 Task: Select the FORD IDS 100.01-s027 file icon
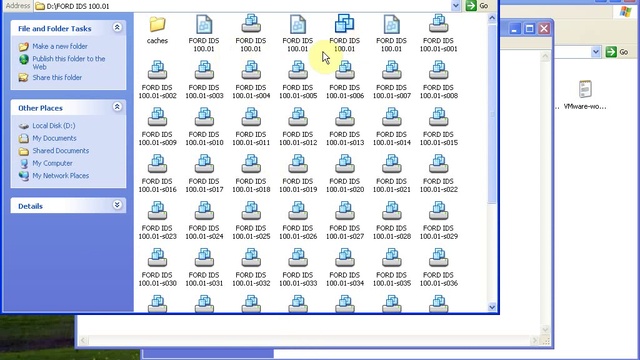(x=345, y=211)
